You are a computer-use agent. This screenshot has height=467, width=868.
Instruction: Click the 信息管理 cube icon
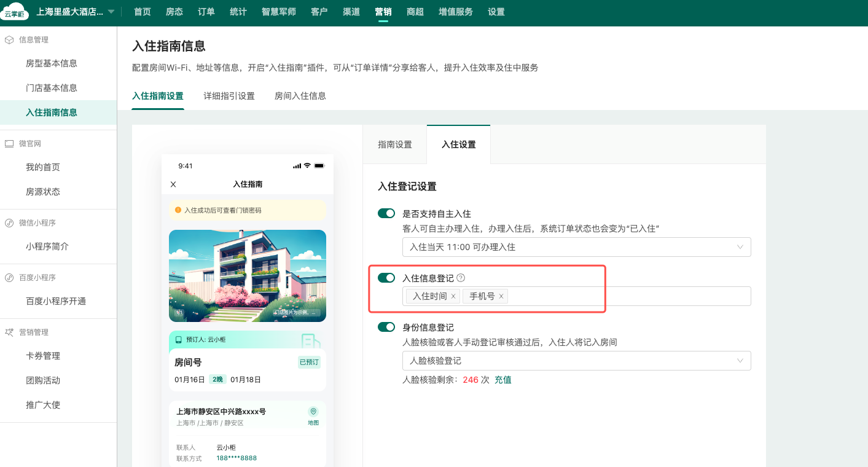[9, 39]
